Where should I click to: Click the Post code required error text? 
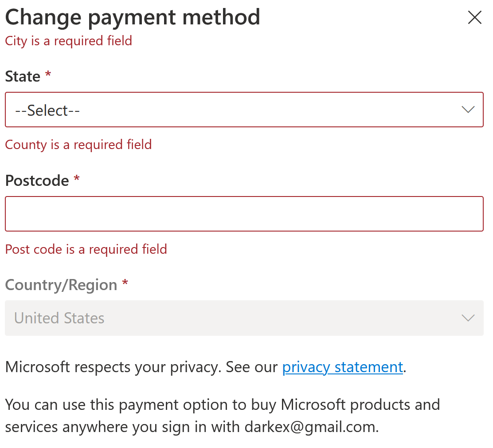tap(86, 249)
